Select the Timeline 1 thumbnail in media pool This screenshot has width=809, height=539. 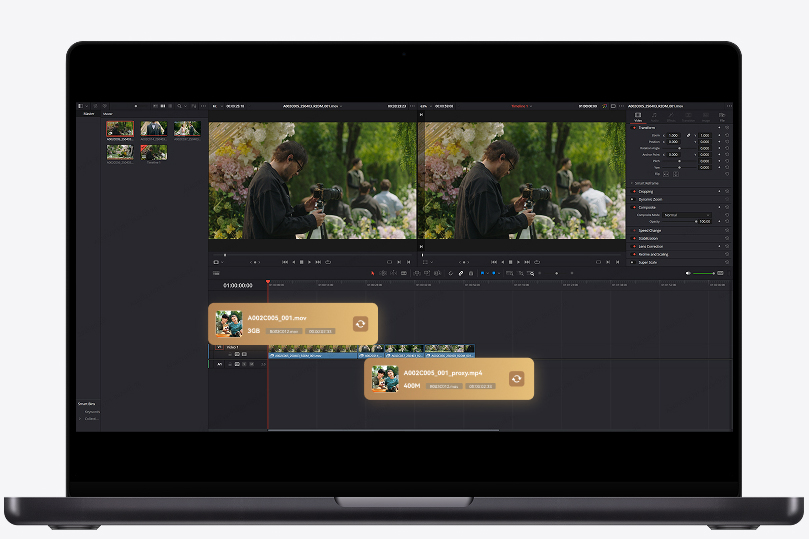tap(153, 153)
